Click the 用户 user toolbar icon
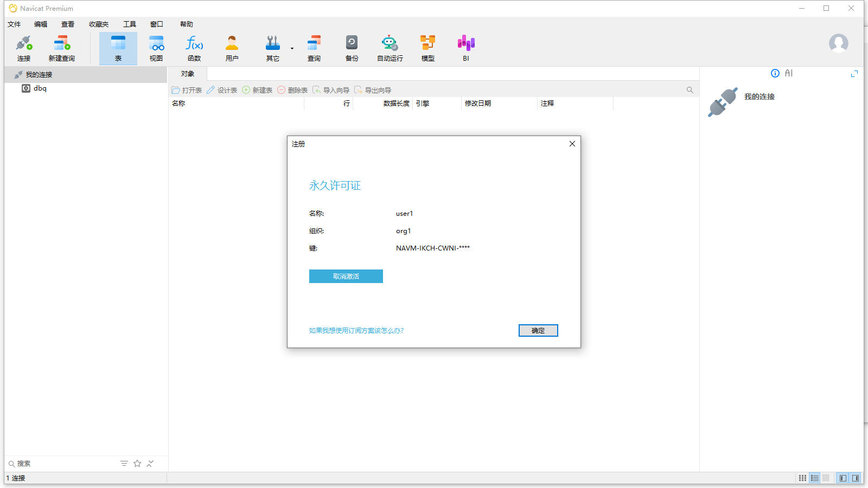Image resolution: width=868 pixels, height=488 pixels. point(232,48)
